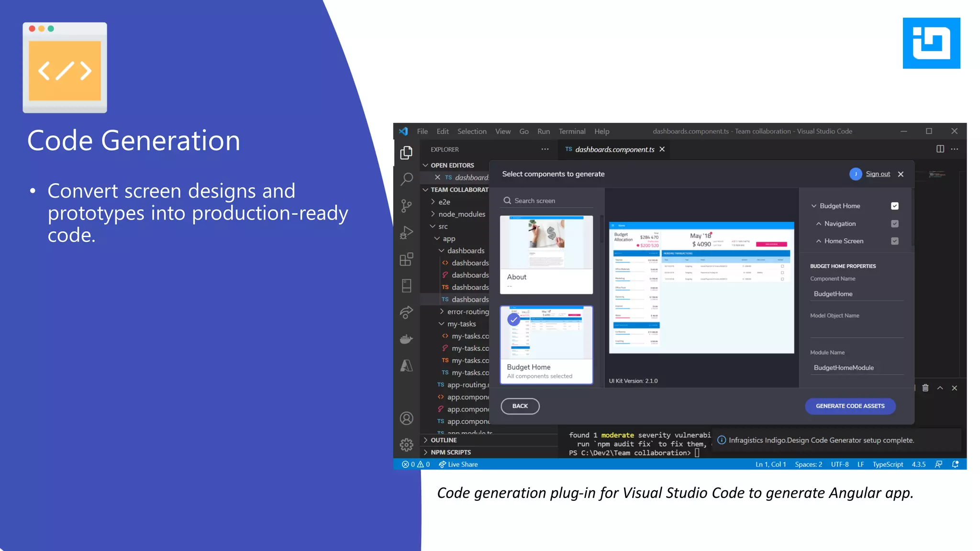Click the user avatar in dialog header

(856, 174)
